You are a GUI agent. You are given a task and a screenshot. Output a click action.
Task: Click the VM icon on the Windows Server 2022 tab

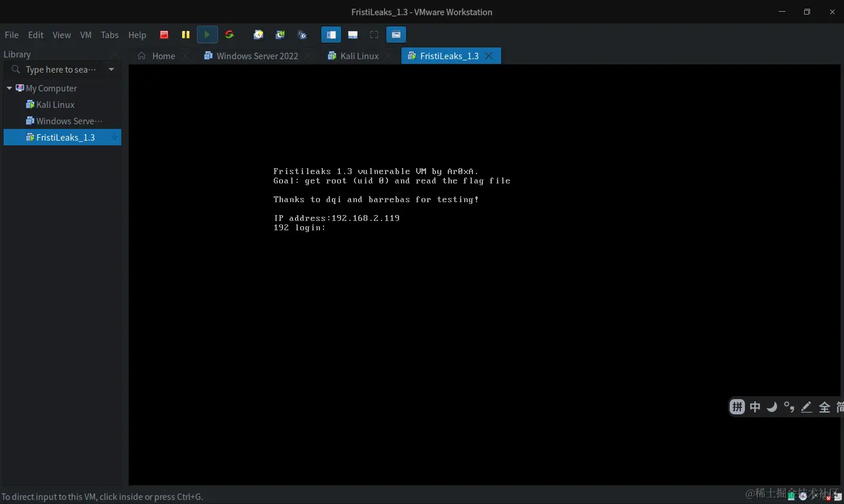click(208, 56)
